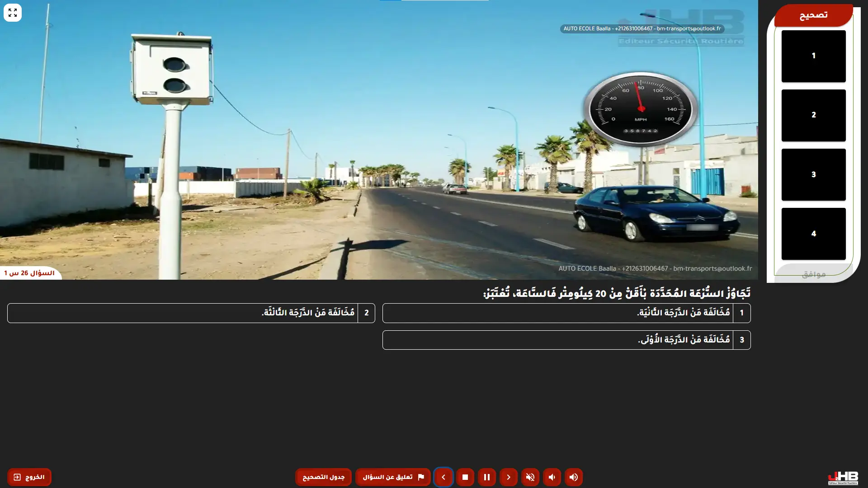
Task: Select answer option 1 second degree
Action: click(x=566, y=313)
